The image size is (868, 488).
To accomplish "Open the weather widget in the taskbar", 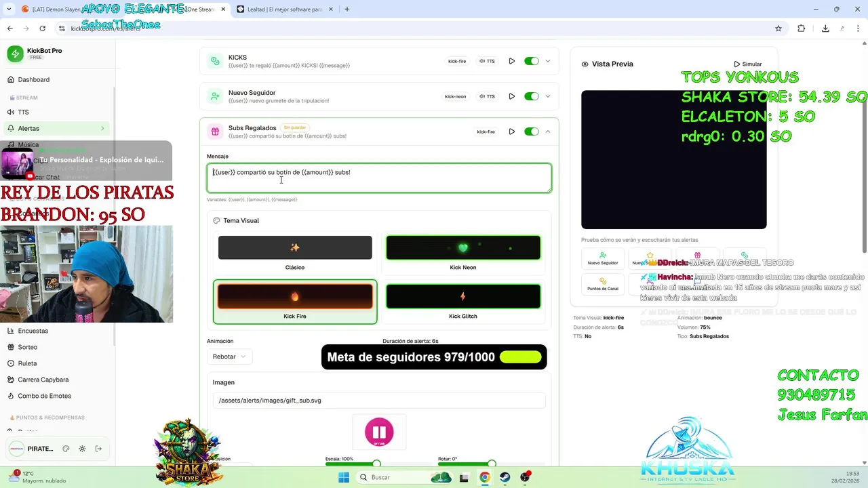I will click(38, 477).
